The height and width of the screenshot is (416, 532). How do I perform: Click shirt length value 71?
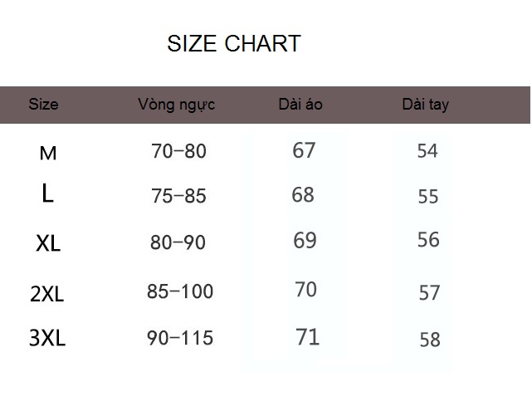pos(307,336)
